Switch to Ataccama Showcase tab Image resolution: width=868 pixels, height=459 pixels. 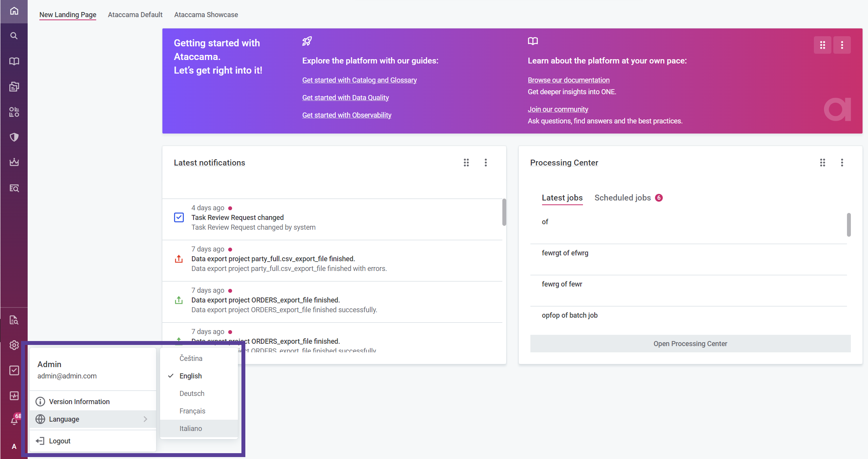(206, 15)
